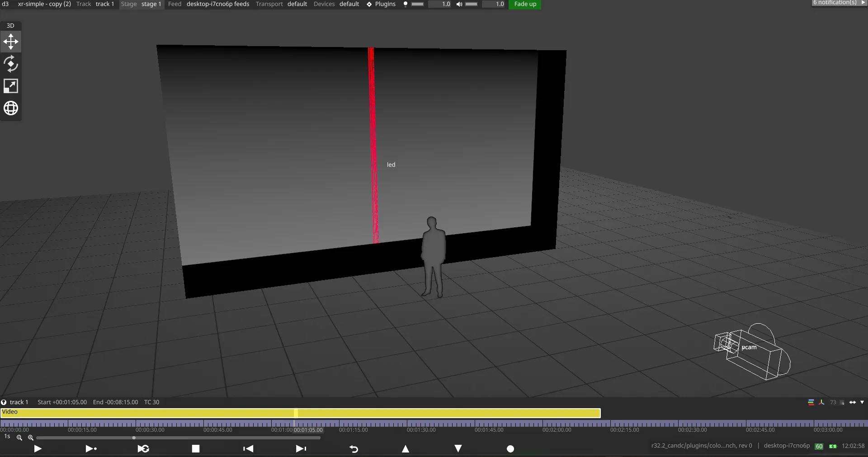Select the Scale tool

click(11, 86)
